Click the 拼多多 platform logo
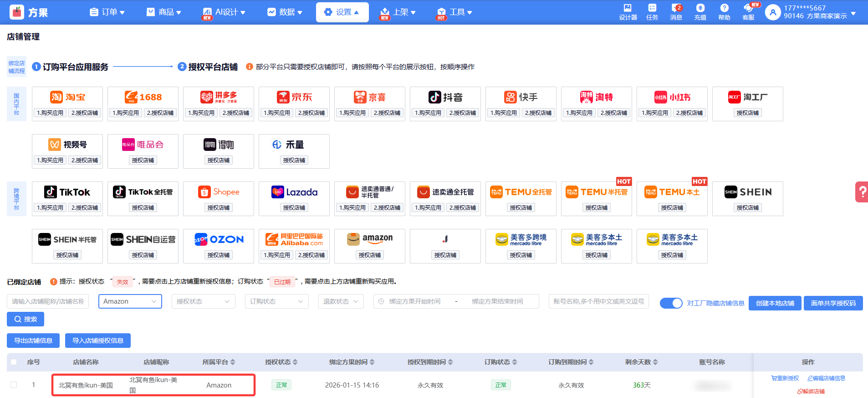Viewport: 868px width, 398px height. pyautogui.click(x=219, y=97)
